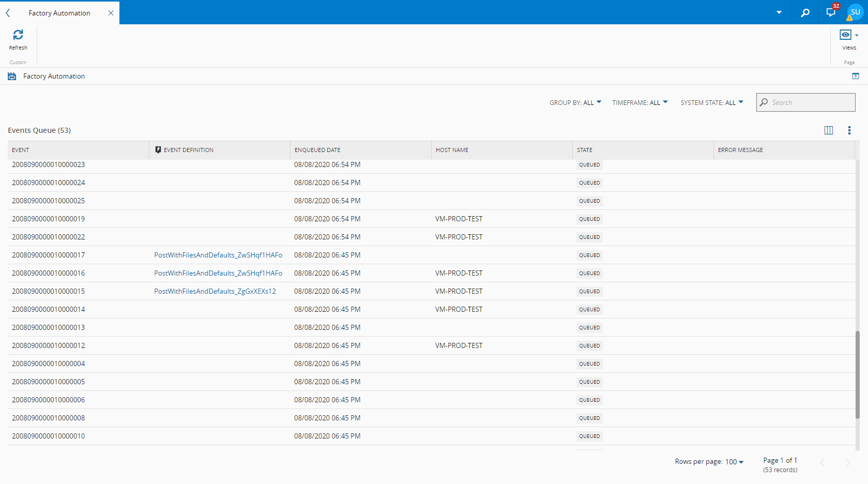Change rows per page 100 dropdown
Screen dimensions: 868x484
[x=734, y=462]
